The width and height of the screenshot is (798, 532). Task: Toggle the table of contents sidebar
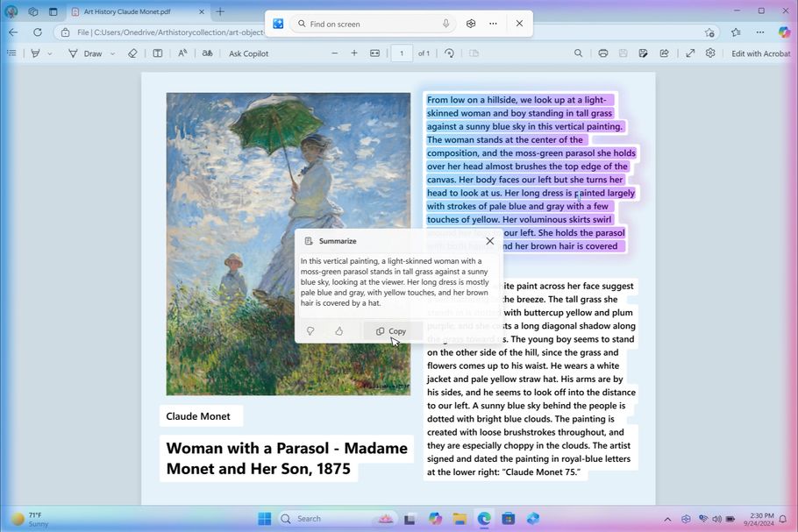point(11,53)
